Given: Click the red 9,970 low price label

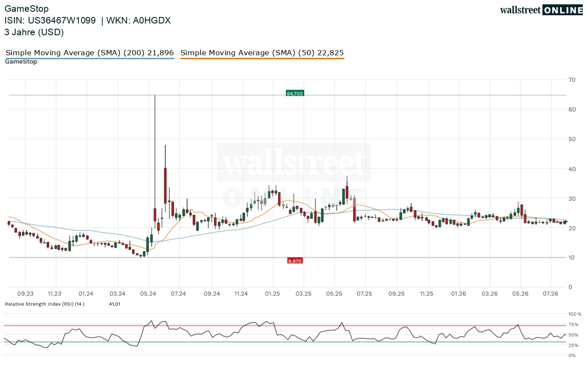Looking at the screenshot, I should pyautogui.click(x=295, y=261).
